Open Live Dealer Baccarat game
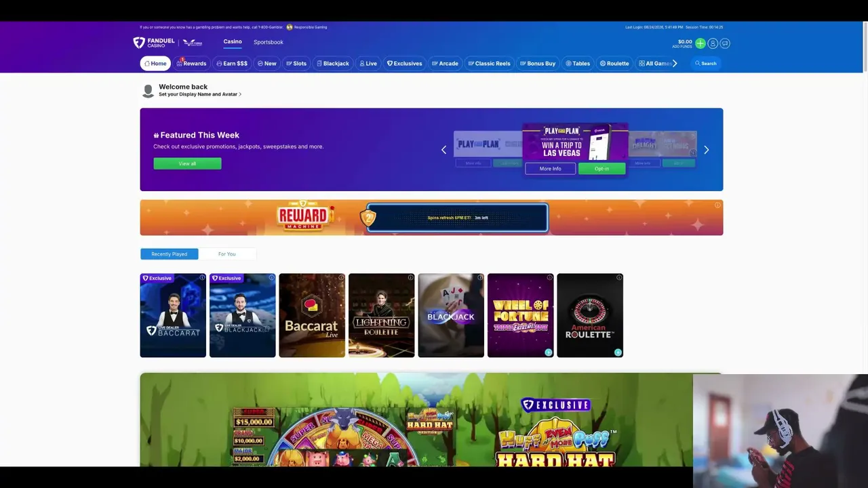The image size is (868, 488). [173, 315]
